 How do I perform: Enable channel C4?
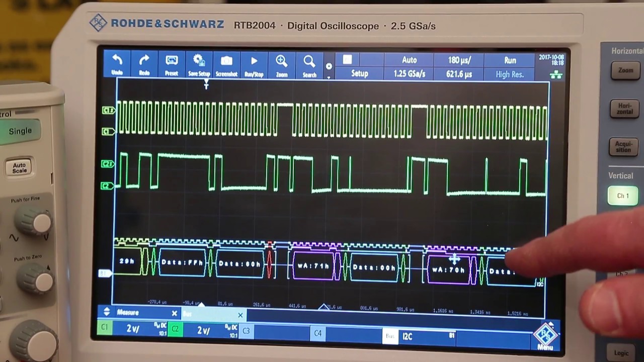click(x=317, y=333)
